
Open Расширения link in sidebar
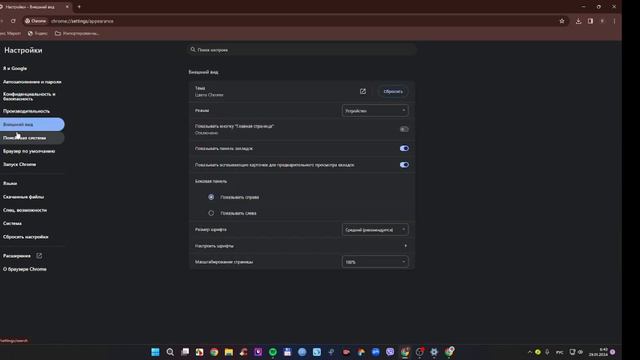pos(17,256)
